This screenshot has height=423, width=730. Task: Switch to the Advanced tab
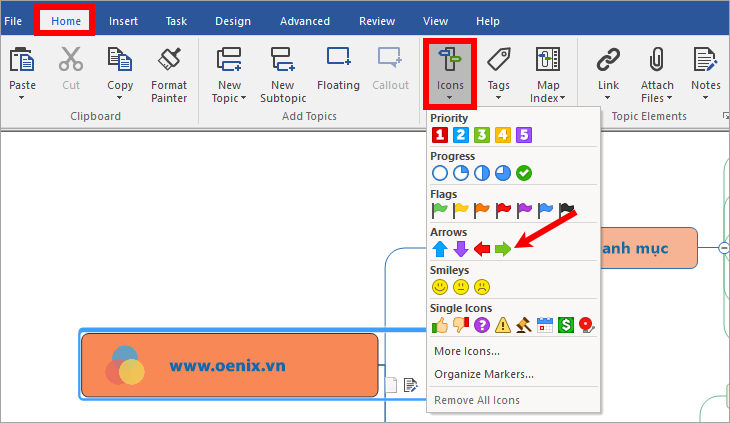click(304, 21)
